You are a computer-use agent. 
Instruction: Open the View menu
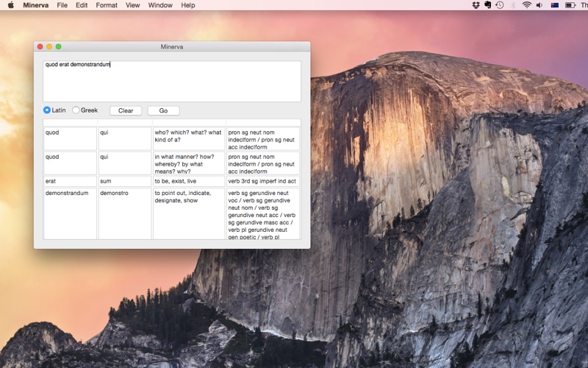(133, 5)
